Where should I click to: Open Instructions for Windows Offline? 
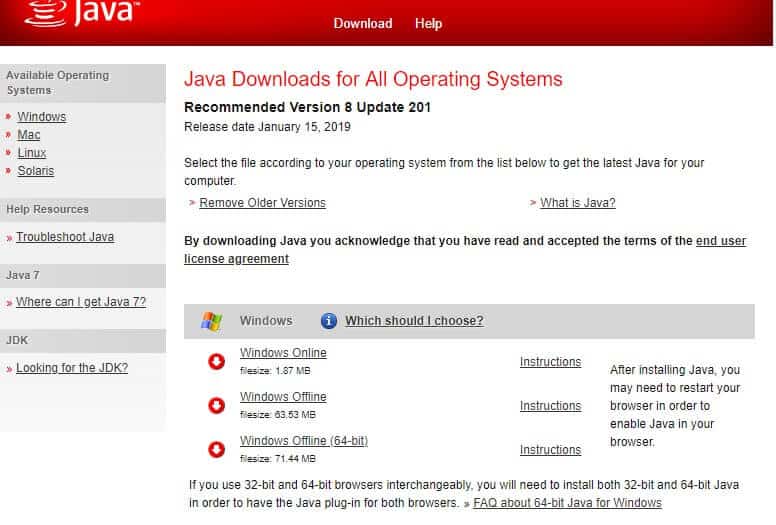coord(550,406)
